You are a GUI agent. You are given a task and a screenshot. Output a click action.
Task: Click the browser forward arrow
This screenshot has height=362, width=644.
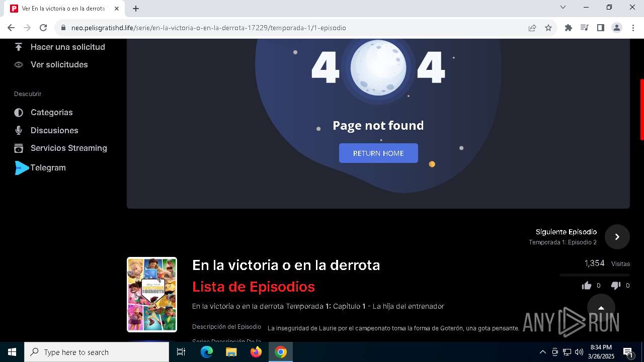click(27, 28)
